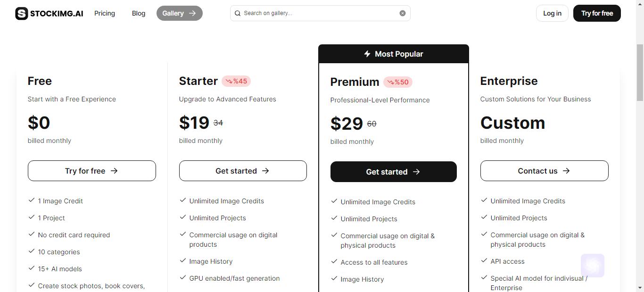644x292 pixels.
Task: Click the Free plan's Try for free button
Action: (92, 171)
